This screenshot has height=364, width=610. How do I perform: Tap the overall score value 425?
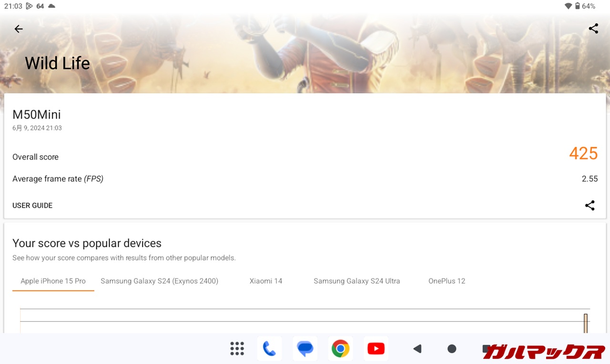point(583,153)
